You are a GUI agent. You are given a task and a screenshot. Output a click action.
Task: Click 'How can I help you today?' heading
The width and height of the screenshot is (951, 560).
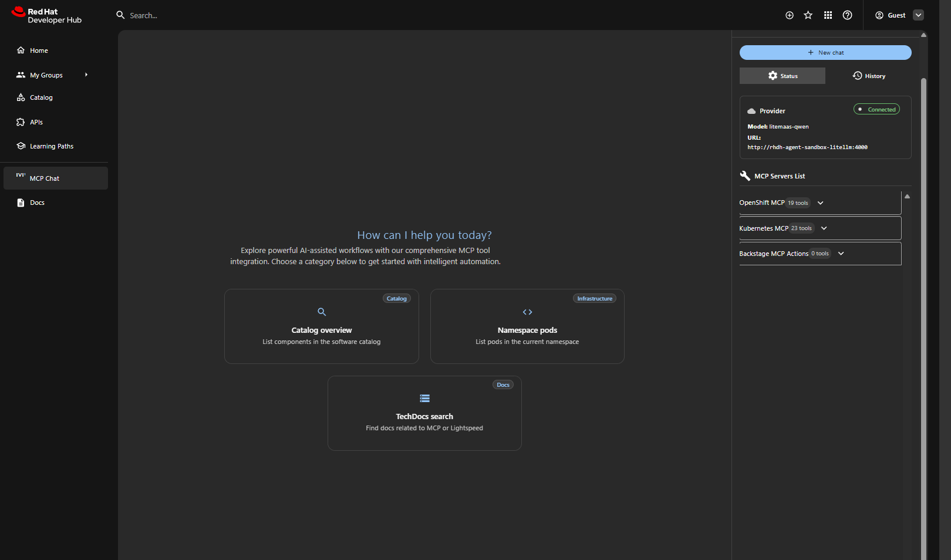pyautogui.click(x=424, y=235)
